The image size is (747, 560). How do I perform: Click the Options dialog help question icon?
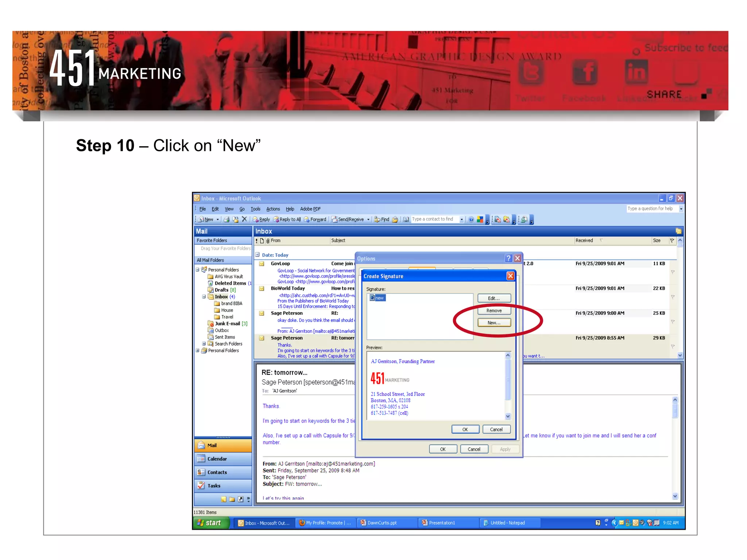[508, 258]
